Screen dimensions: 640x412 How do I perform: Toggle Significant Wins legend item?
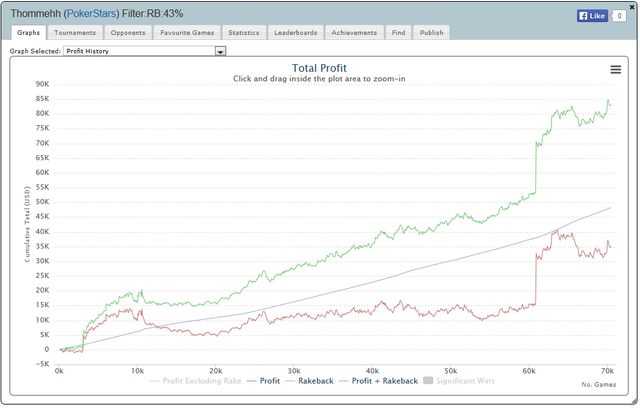pyautogui.click(x=459, y=381)
